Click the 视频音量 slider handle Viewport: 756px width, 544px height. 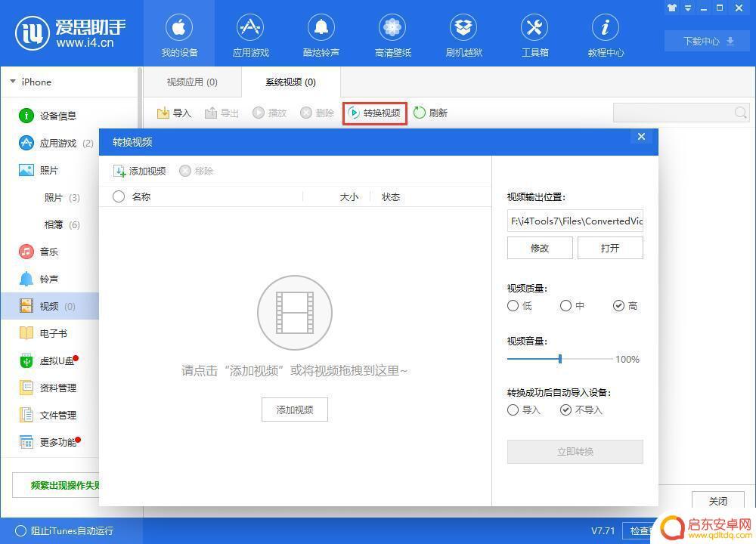pos(559,358)
